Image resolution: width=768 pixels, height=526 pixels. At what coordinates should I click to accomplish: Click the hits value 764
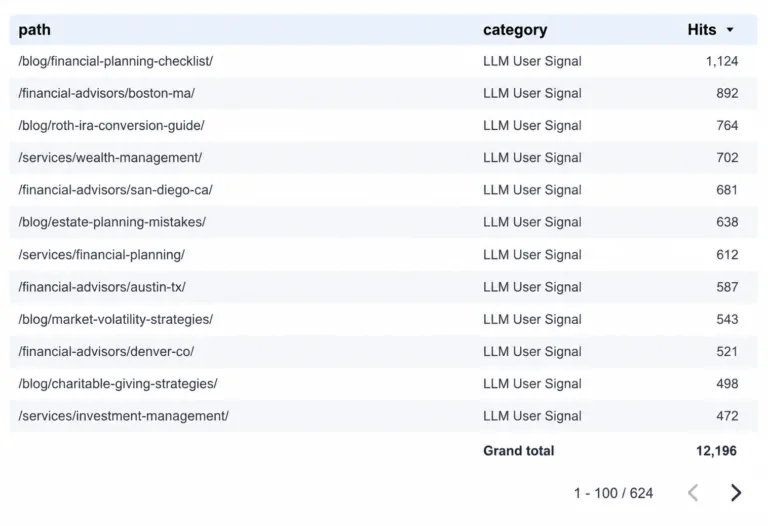pyautogui.click(x=727, y=125)
